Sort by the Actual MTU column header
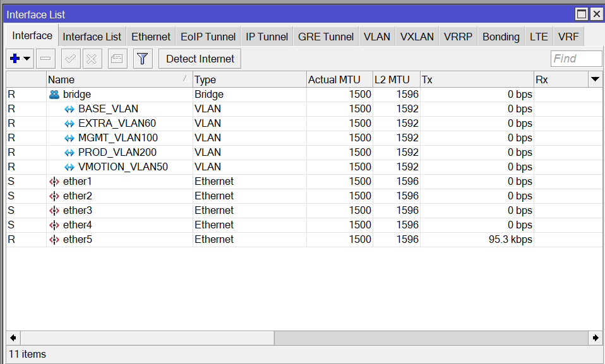This screenshot has height=364, width=605. [340, 79]
